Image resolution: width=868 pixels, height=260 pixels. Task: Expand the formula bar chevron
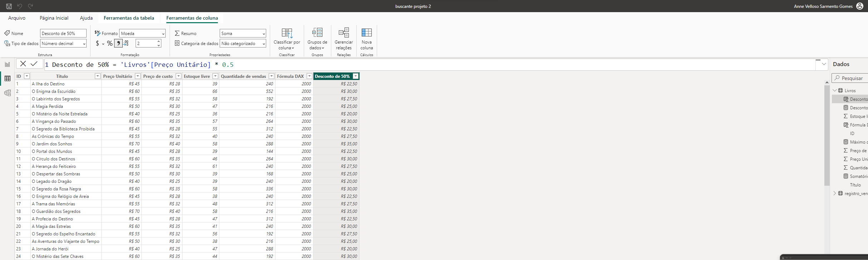(x=824, y=64)
